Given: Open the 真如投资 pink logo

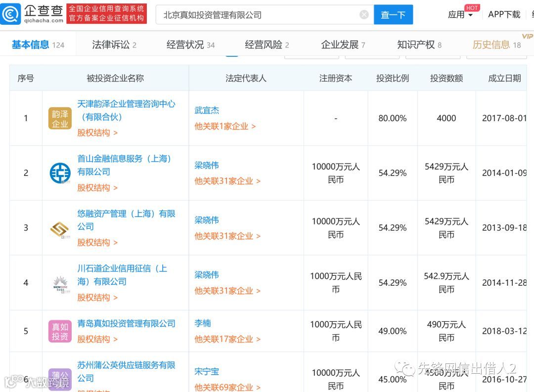Looking at the screenshot, I should [60, 331].
